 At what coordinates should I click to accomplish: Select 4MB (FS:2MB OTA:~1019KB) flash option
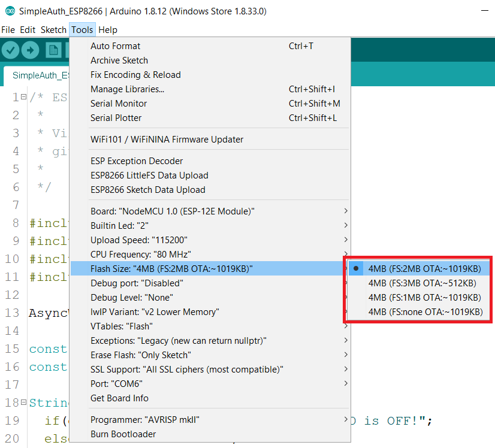(419, 269)
